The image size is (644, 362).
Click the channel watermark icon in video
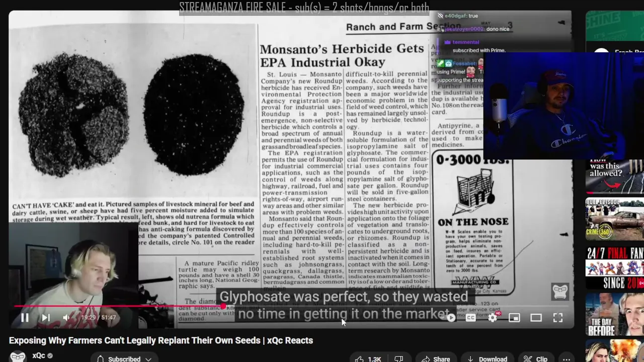[x=560, y=292]
